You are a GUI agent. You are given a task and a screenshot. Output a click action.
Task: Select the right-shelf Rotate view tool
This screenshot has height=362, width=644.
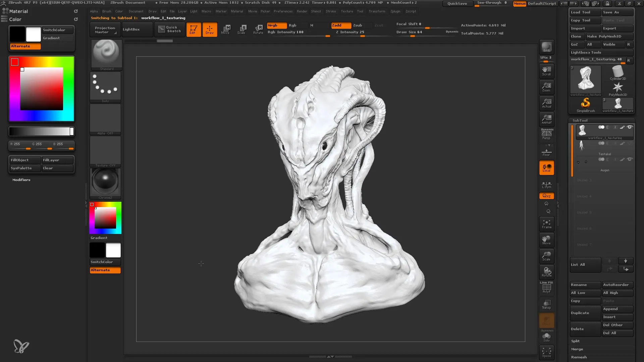(546, 272)
